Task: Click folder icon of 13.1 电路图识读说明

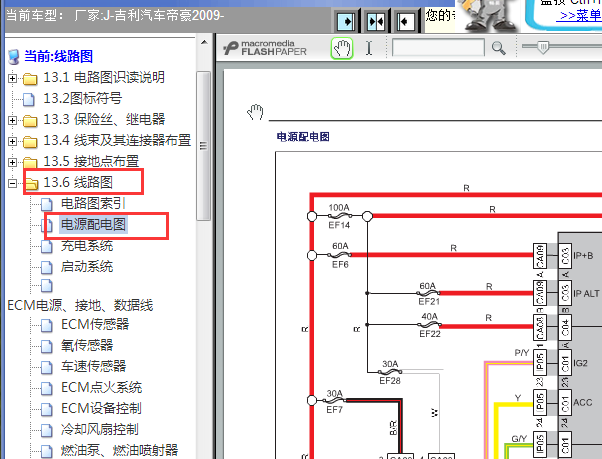Action: (30, 79)
